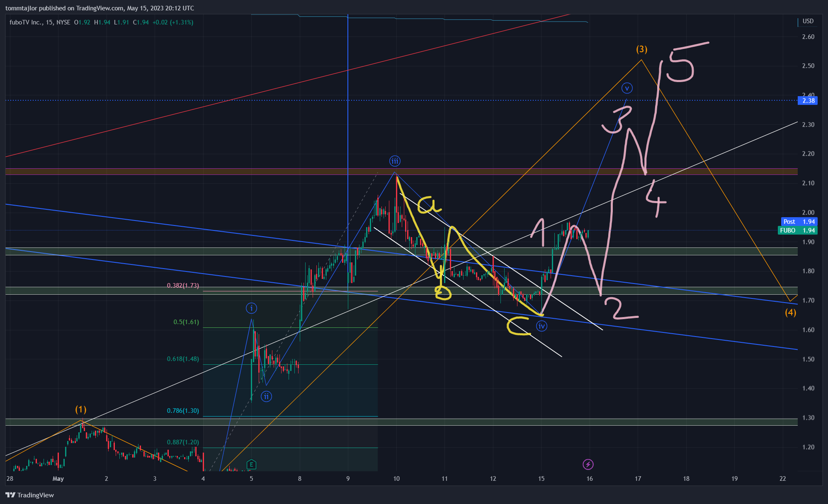Viewport: 828px width, 504px height.
Task: Select the orange (1) wave label
Action: click(81, 409)
